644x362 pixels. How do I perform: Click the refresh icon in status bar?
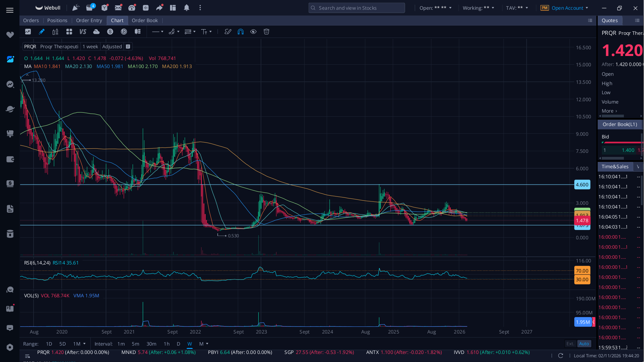point(560,355)
